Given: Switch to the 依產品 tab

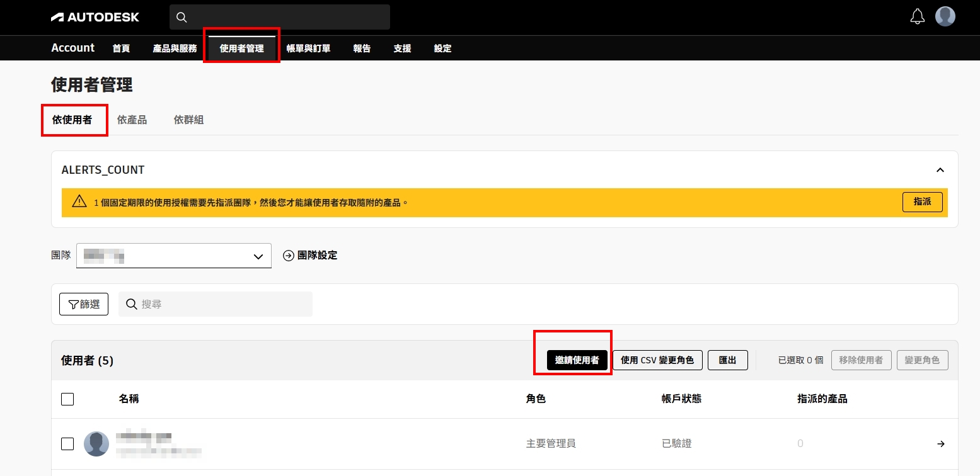Looking at the screenshot, I should tap(132, 120).
